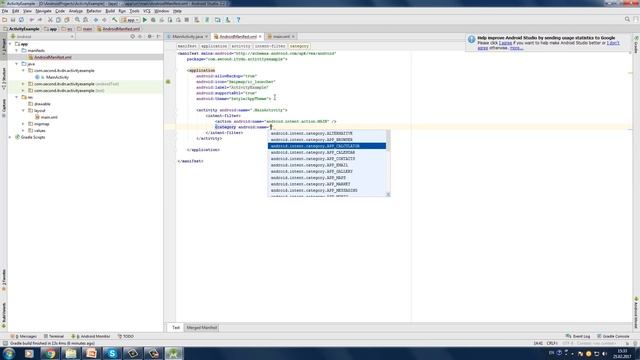
Task: Click the Help question mark icon
Action: click(x=238, y=20)
